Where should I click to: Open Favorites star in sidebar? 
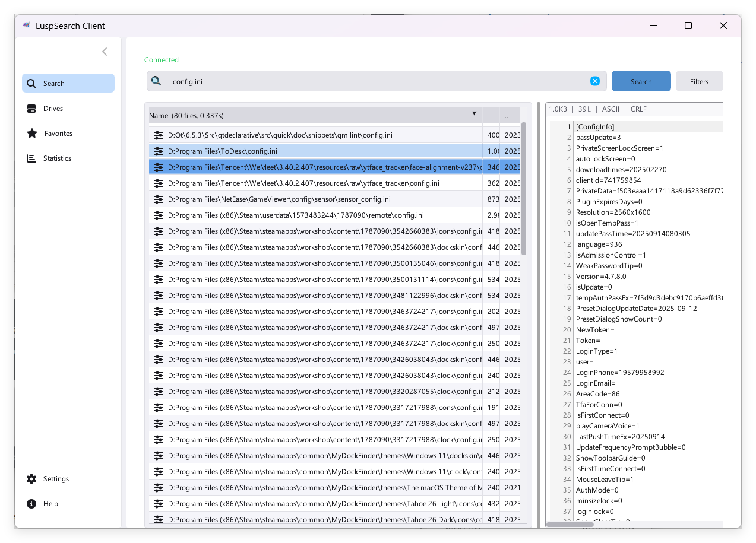tap(32, 134)
